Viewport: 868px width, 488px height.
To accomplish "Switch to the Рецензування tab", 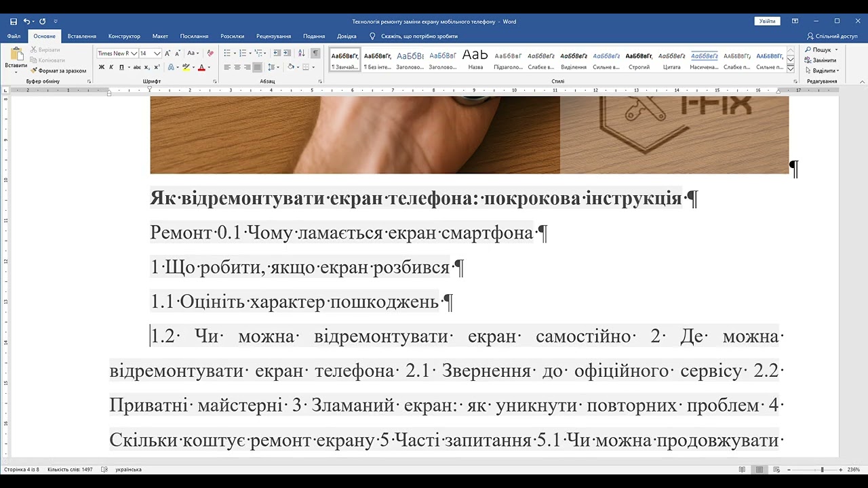I will pos(274,36).
